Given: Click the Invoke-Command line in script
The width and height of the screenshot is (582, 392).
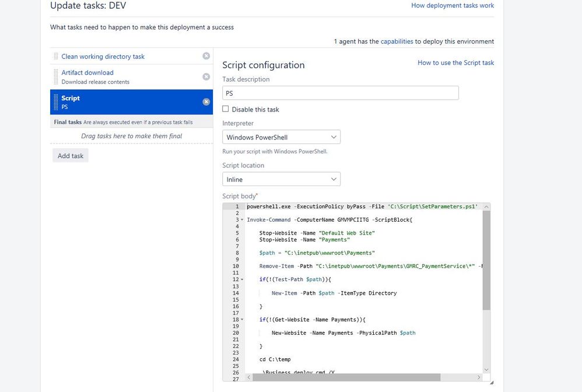Looking at the screenshot, I should pos(329,220).
